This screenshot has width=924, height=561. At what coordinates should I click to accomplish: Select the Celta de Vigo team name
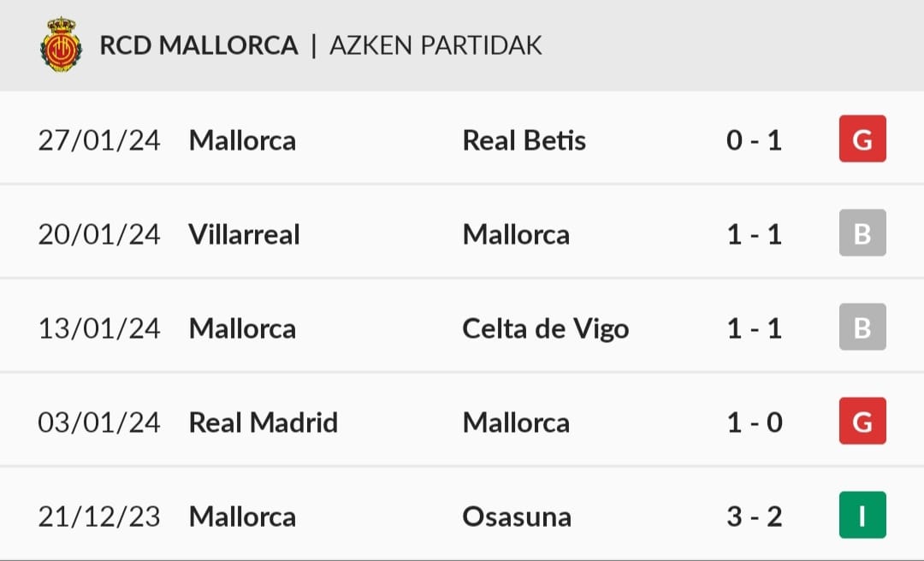[x=546, y=328]
